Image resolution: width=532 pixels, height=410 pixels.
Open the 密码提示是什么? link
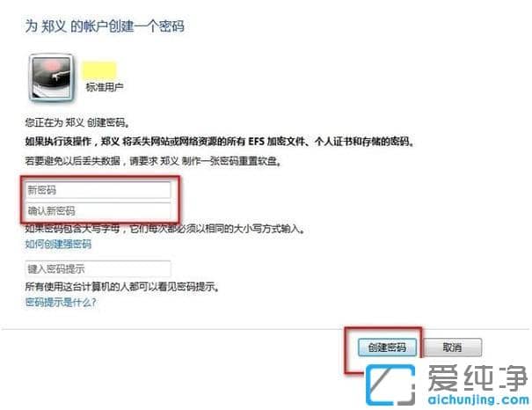tap(61, 302)
